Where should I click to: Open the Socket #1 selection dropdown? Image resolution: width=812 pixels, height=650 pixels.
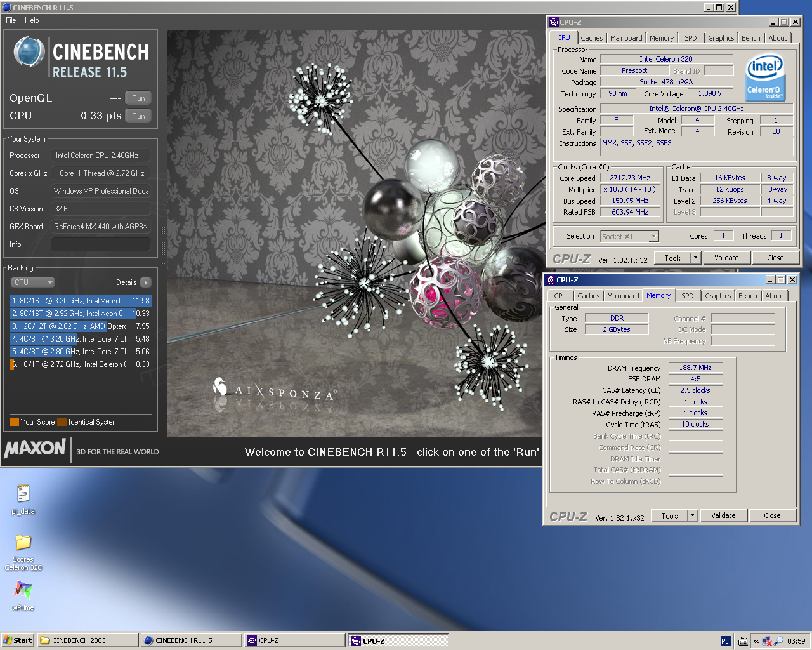click(x=630, y=237)
